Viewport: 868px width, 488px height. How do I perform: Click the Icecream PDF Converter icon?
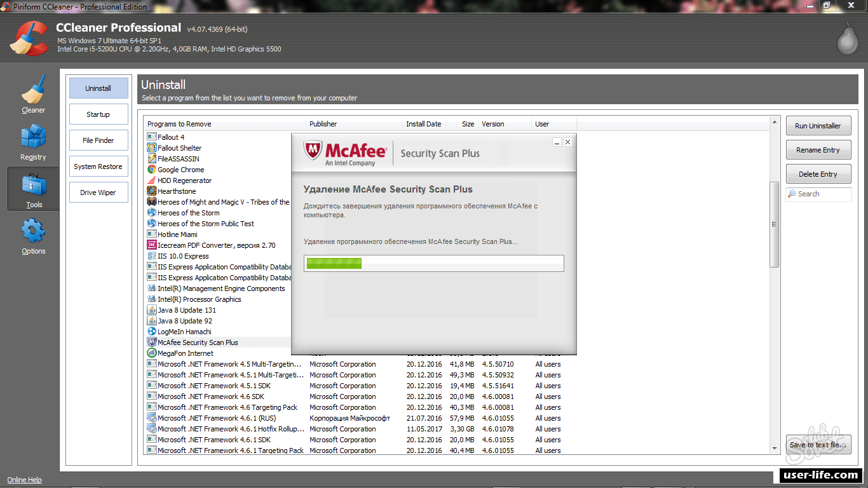(152, 245)
